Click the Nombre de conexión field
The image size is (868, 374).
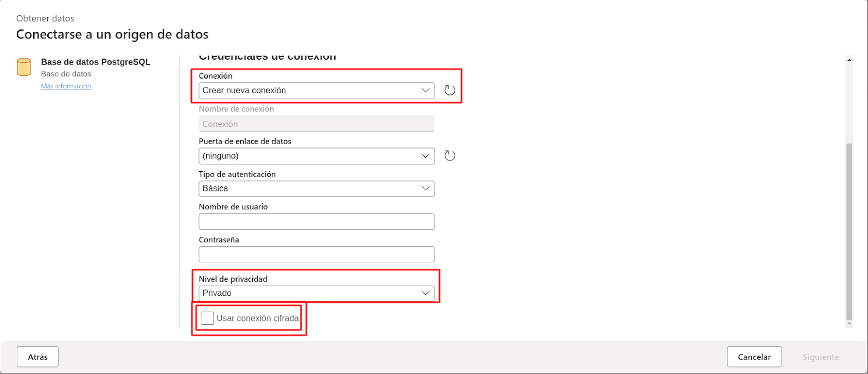(x=316, y=124)
